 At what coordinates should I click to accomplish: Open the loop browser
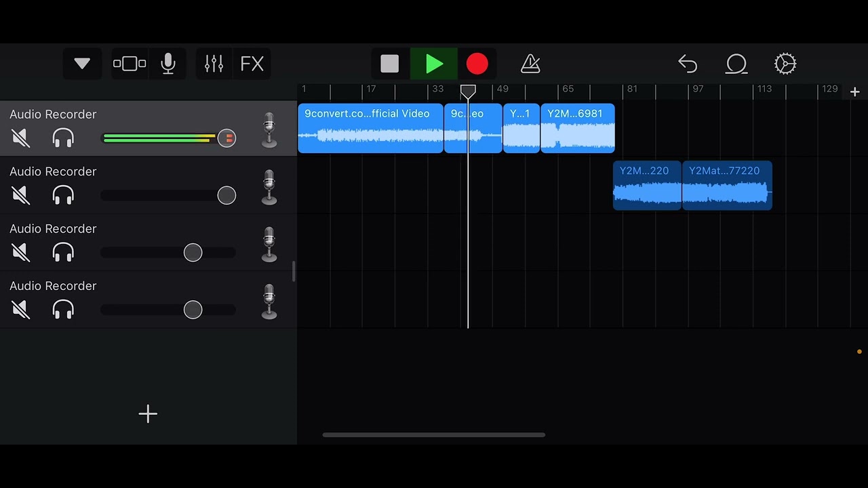pyautogui.click(x=736, y=64)
